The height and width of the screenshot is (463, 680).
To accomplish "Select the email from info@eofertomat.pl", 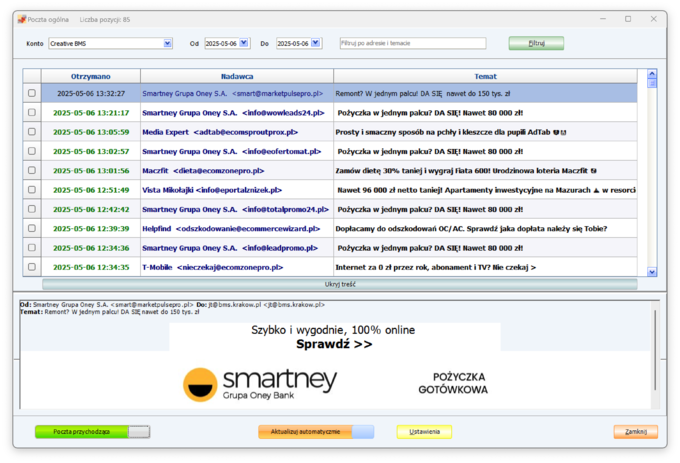I will coord(237,151).
